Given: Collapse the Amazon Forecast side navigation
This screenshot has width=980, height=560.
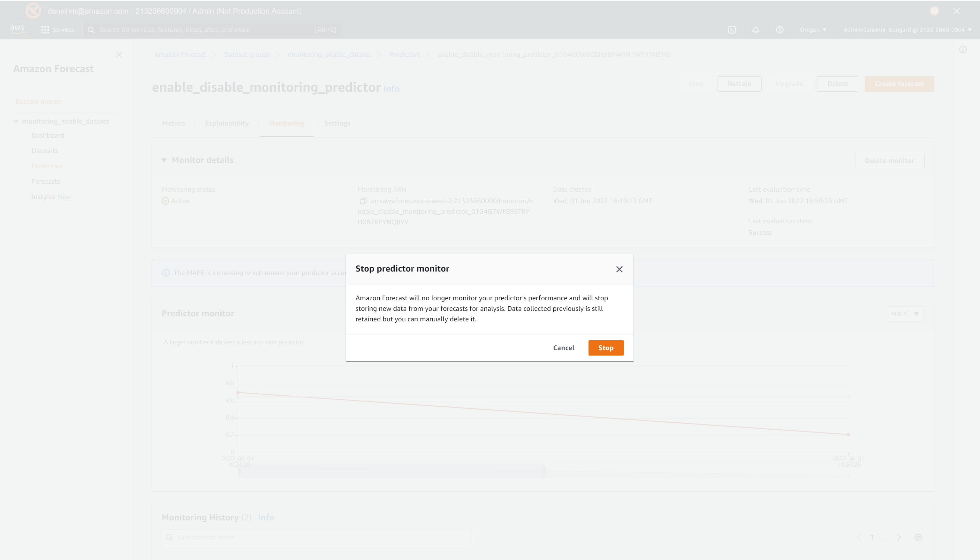Looking at the screenshot, I should tap(119, 55).
